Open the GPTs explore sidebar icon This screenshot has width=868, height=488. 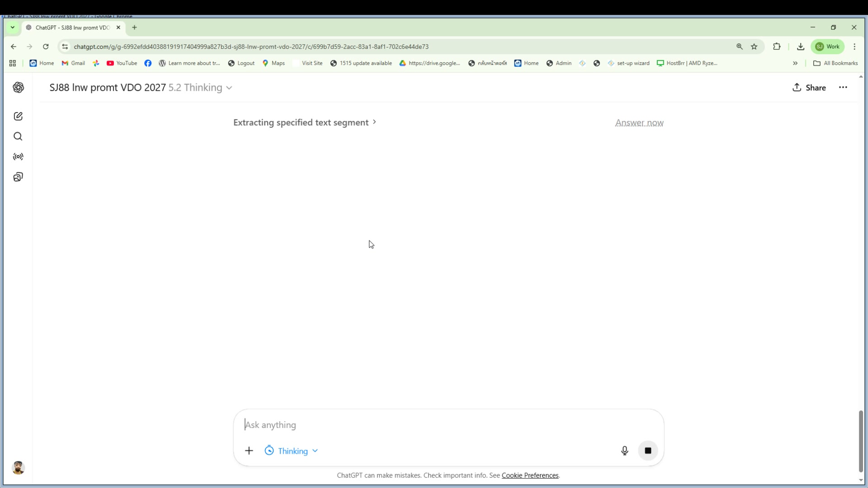pyautogui.click(x=18, y=157)
